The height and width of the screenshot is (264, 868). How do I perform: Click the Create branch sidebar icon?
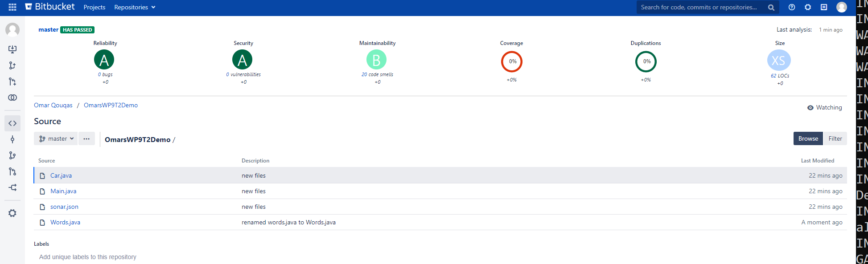12,65
